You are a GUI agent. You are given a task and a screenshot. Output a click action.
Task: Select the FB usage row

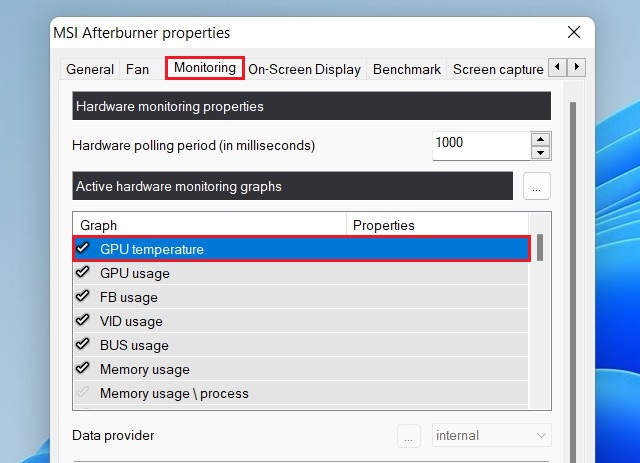[301, 297]
